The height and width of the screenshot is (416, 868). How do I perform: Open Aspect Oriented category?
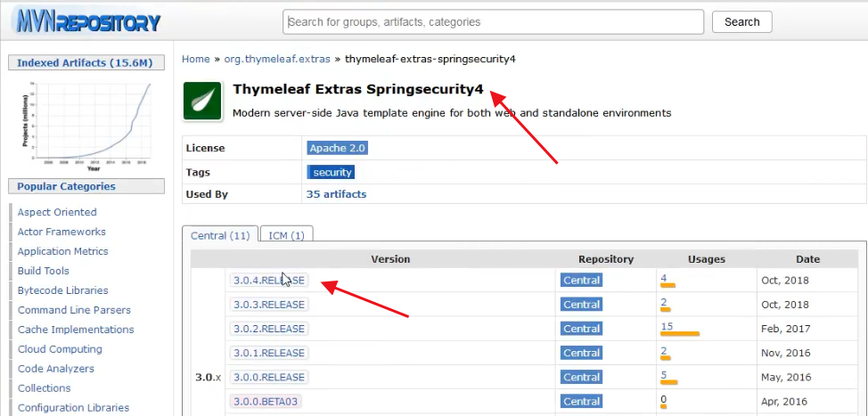point(57,212)
